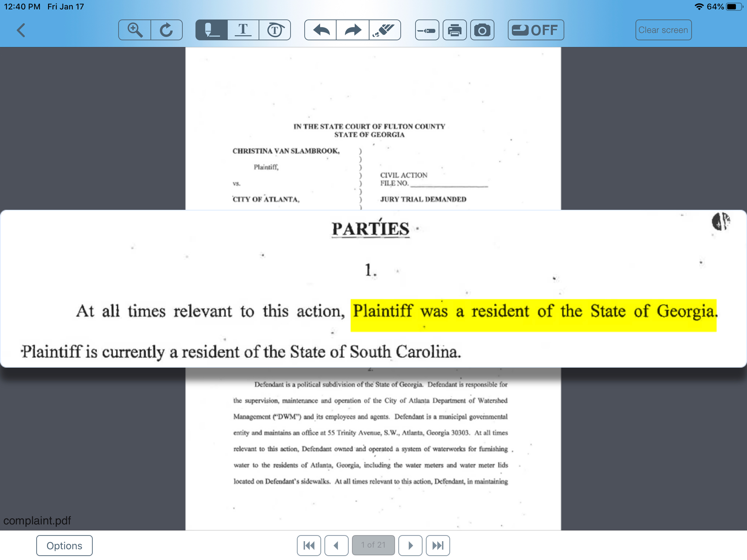Tap the laser pointer icon
Screen dimensions: 747x560
(x=427, y=30)
